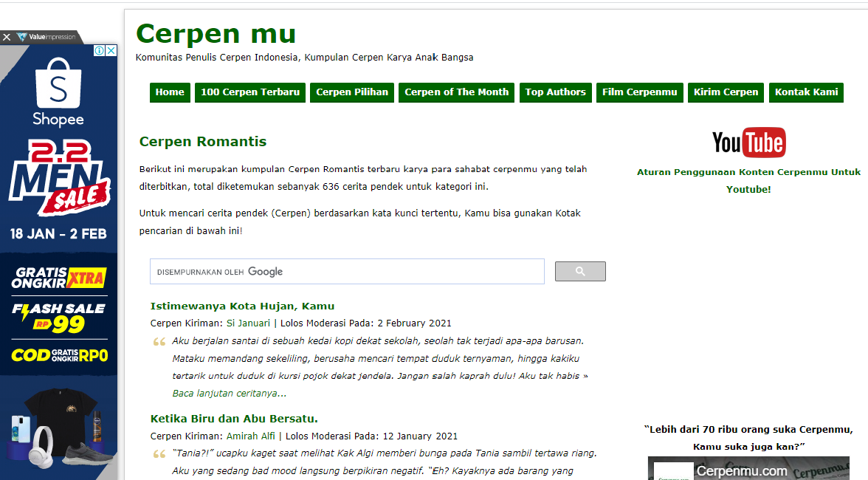
Task: Click the magnifier search button
Action: pyautogui.click(x=580, y=271)
